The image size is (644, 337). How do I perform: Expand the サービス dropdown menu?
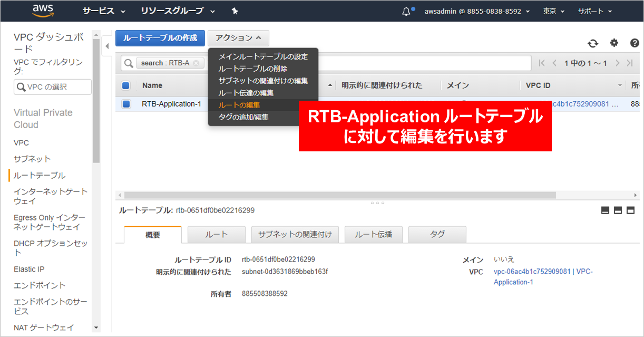pyautogui.click(x=104, y=11)
